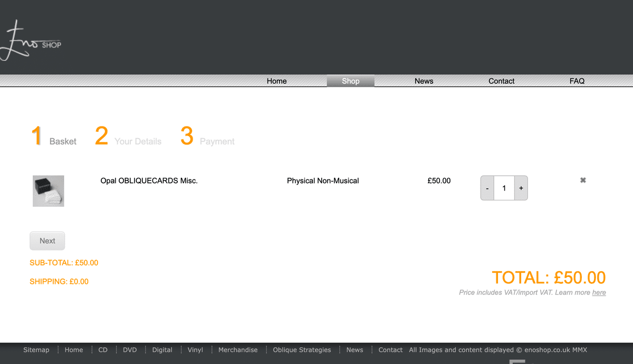Open the Oblique cards product thumbnail

pos(49,191)
